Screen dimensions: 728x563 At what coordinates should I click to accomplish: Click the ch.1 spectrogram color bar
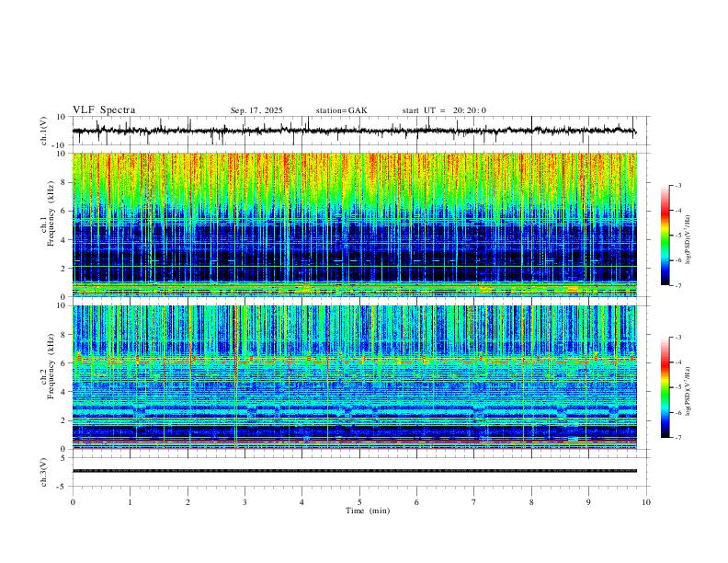665,236
